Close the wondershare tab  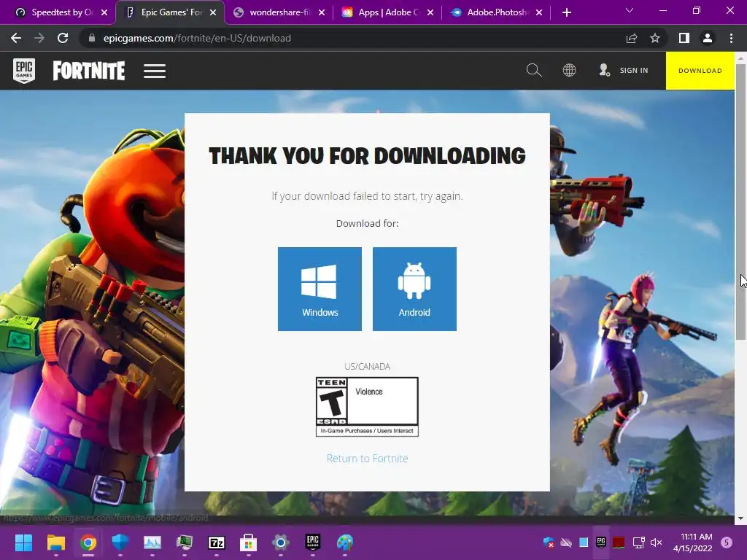pos(322,12)
